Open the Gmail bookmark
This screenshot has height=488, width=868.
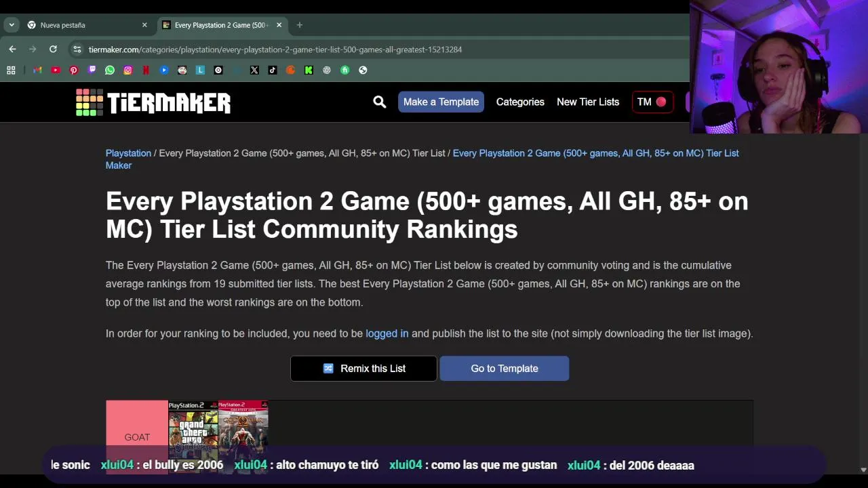(x=37, y=70)
